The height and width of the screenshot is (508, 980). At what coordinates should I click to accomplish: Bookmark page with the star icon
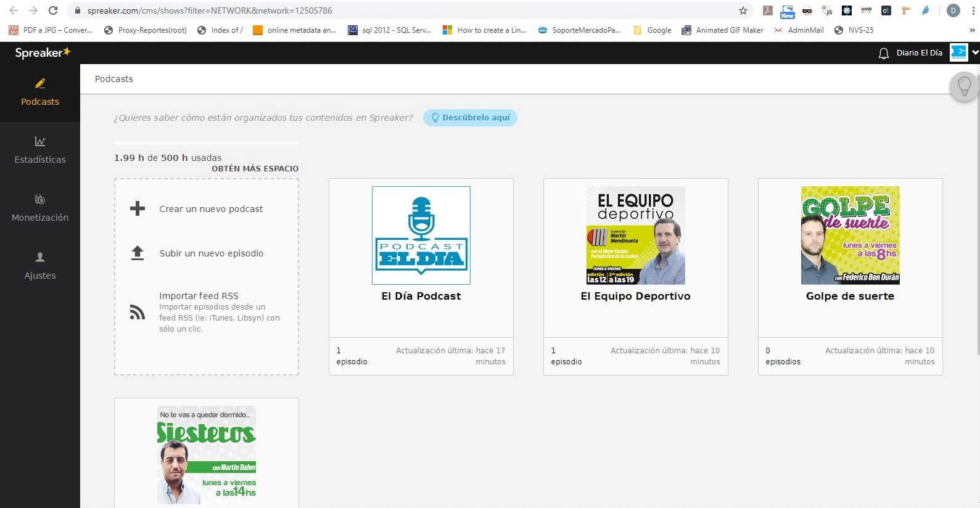[743, 10]
